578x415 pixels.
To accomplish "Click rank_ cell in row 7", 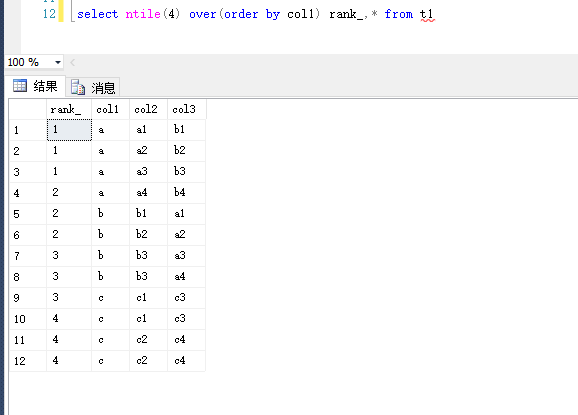I will [x=69, y=256].
